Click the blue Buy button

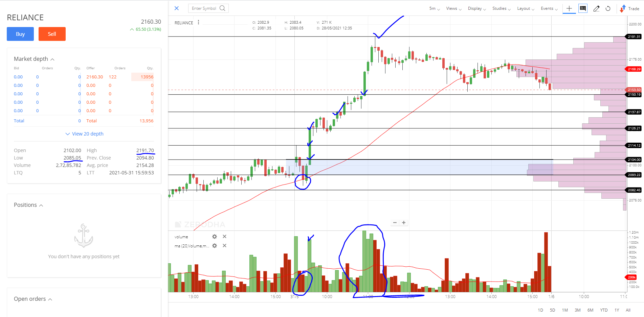click(x=20, y=34)
